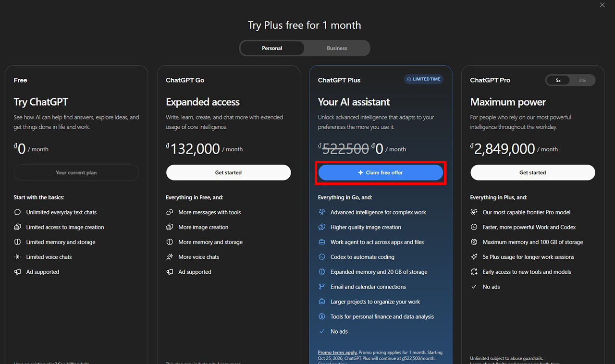Click the 'Try Plus free for 1 month' heading
Viewport: 615px width, 364px height.
tap(304, 25)
